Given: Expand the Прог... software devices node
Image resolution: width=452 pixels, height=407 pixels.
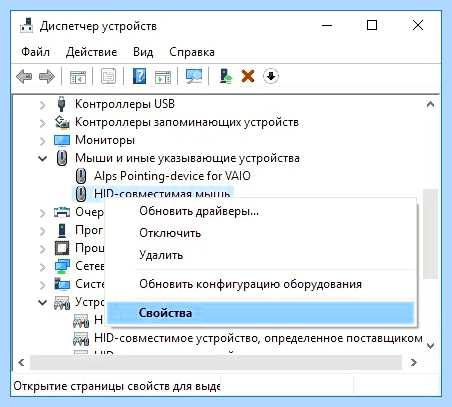Looking at the screenshot, I should pos(42,231).
